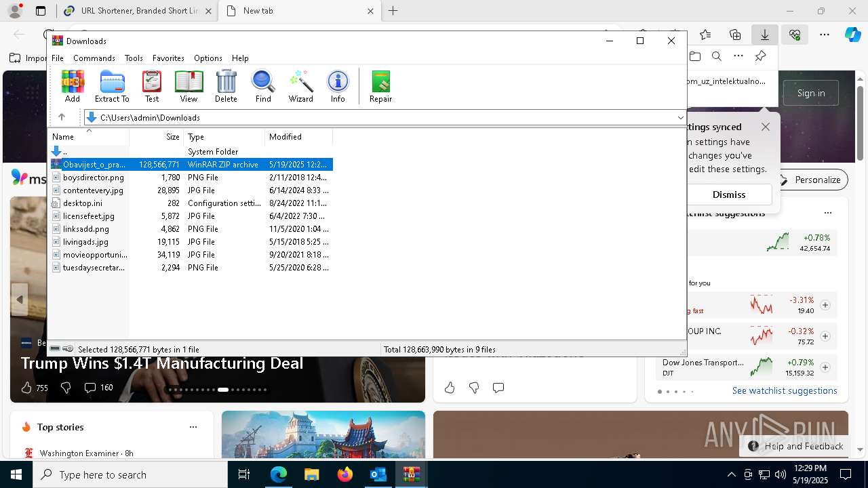This screenshot has height=488, width=868.
Task: Select desktop.ini file
Action: tap(191, 203)
